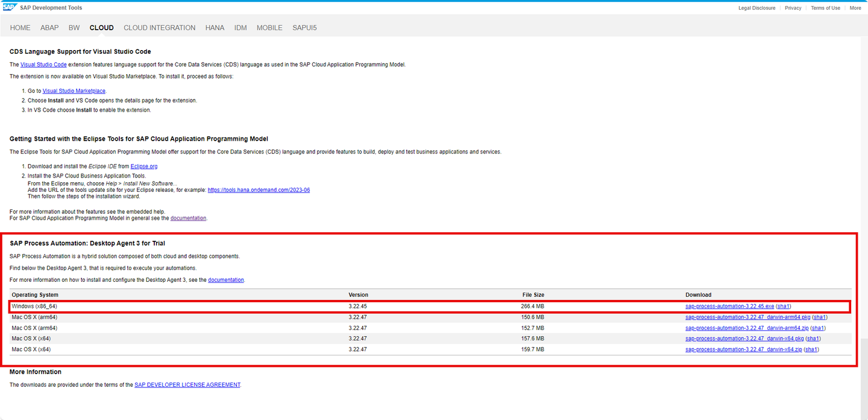Open sha1 link for the Windows exe
The height and width of the screenshot is (420, 868).
784,307
